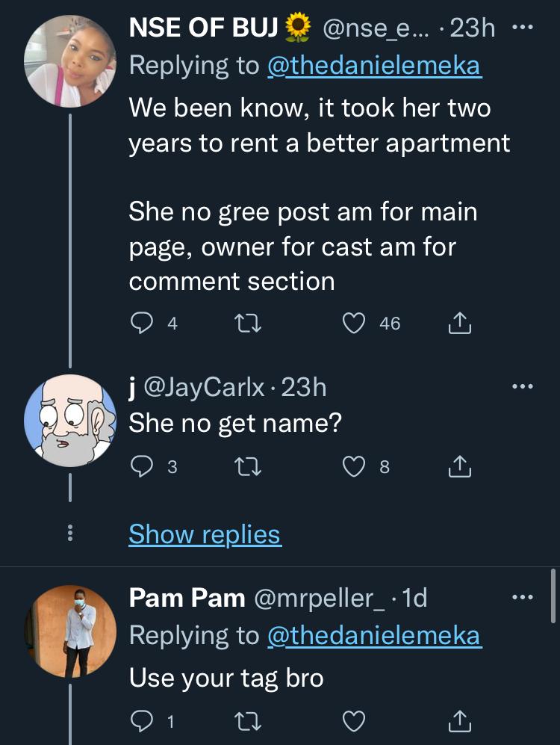This screenshot has width=560, height=745.
Task: Open more options on NSE OF BUJ's tweet
Action: click(x=523, y=28)
